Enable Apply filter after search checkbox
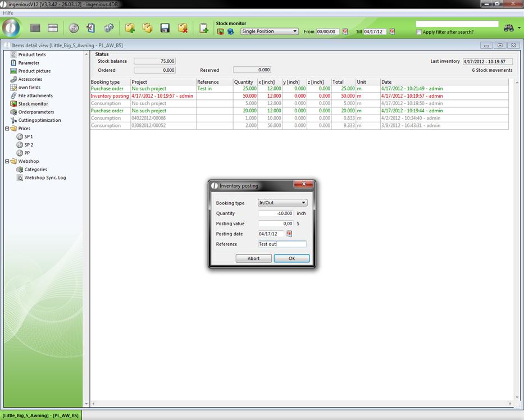 (x=419, y=32)
